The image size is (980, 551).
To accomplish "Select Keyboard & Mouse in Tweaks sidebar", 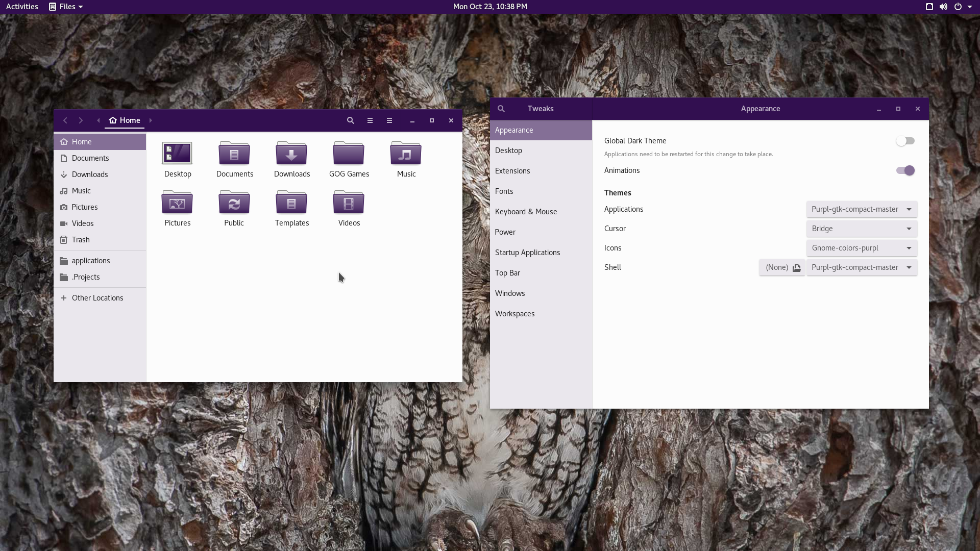I will [x=541, y=212].
